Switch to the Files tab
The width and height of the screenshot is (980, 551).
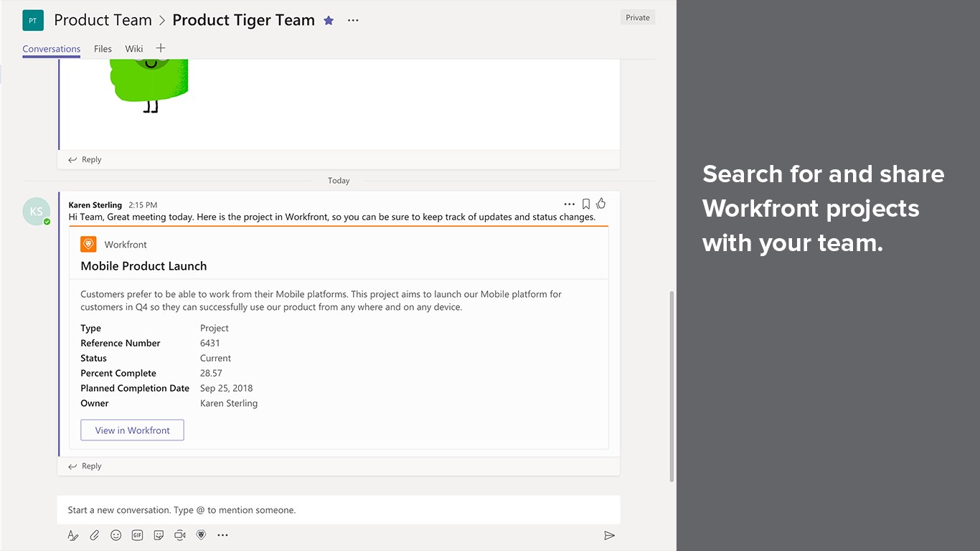103,49
